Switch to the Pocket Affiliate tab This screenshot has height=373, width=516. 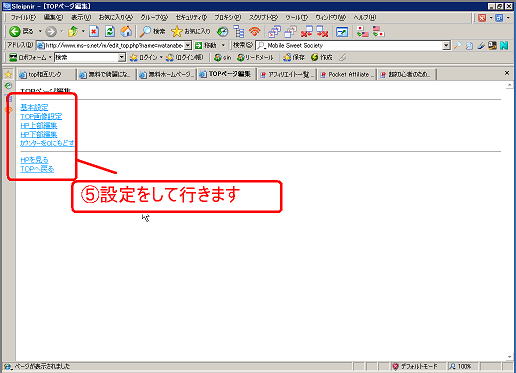[x=347, y=74]
